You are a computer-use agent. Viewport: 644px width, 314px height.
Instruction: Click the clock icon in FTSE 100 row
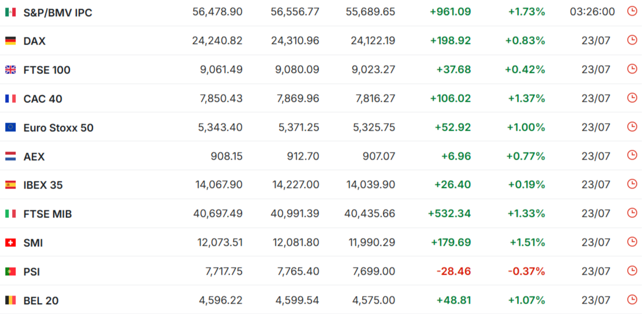click(x=632, y=69)
